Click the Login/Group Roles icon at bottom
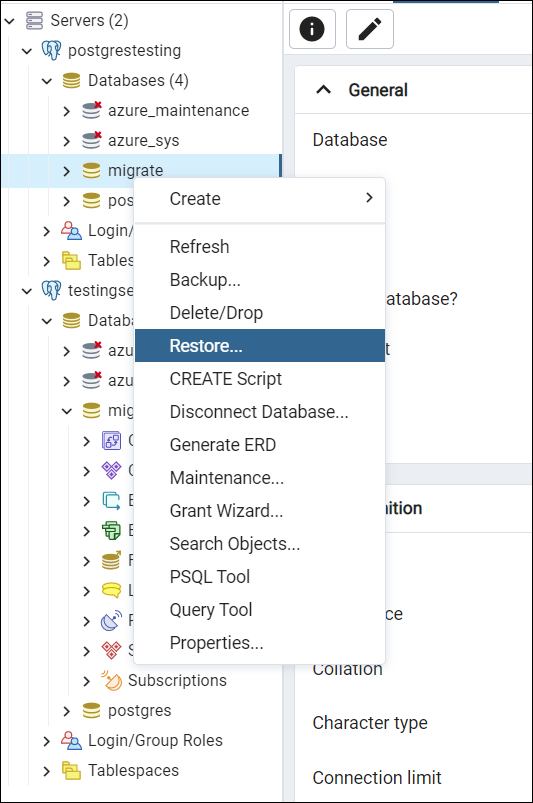This screenshot has width=533, height=803. pyautogui.click(x=71, y=740)
